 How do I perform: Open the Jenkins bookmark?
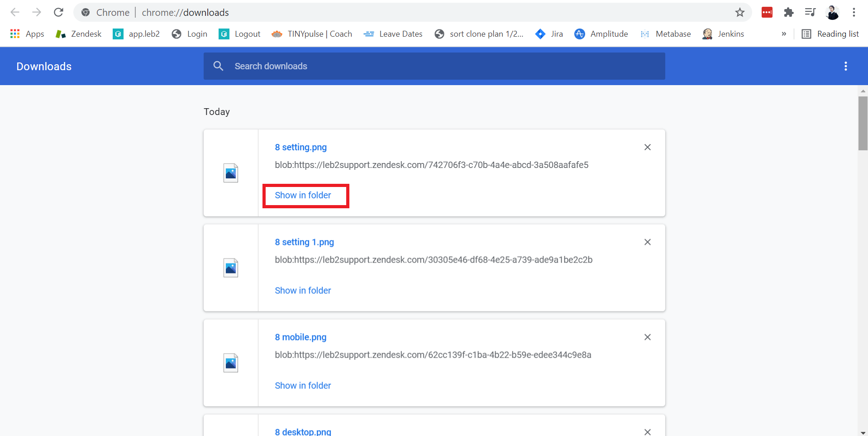point(723,34)
